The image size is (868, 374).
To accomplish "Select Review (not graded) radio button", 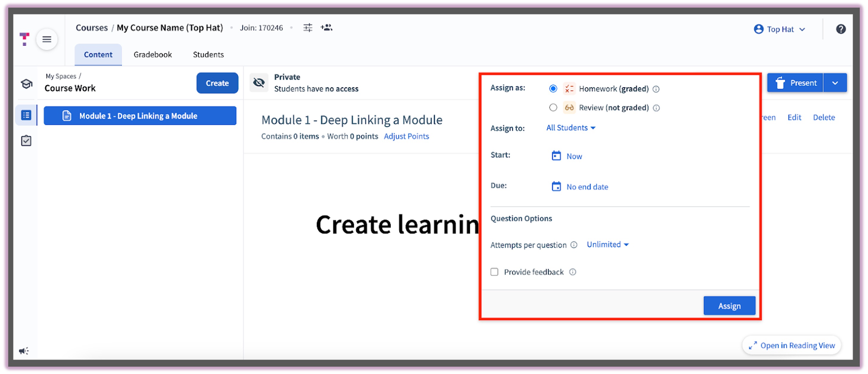I will click(553, 108).
